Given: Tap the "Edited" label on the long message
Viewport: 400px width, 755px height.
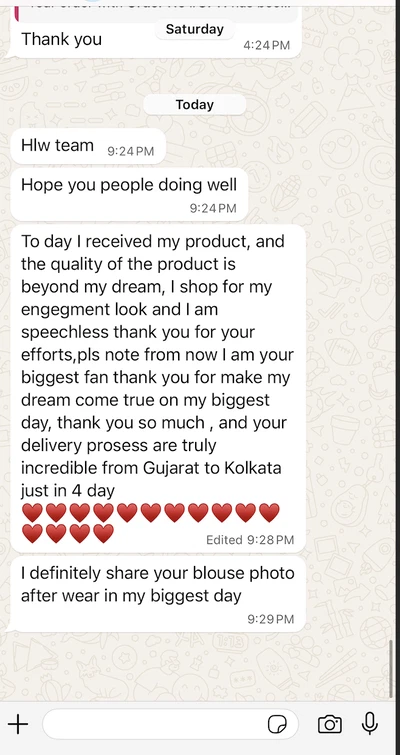Looking at the screenshot, I should pyautogui.click(x=224, y=540).
